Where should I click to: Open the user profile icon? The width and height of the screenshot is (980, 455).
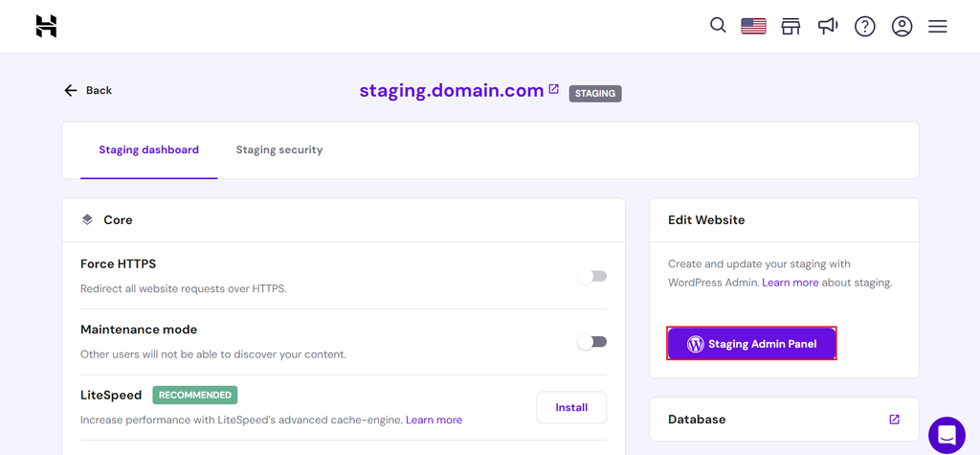tap(902, 26)
